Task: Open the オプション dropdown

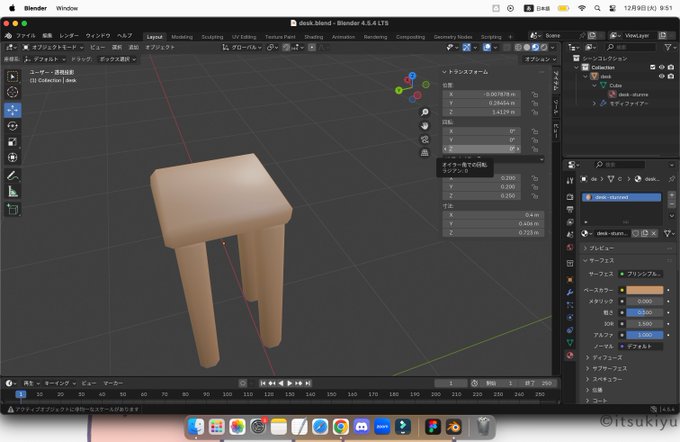Action: click(x=540, y=59)
